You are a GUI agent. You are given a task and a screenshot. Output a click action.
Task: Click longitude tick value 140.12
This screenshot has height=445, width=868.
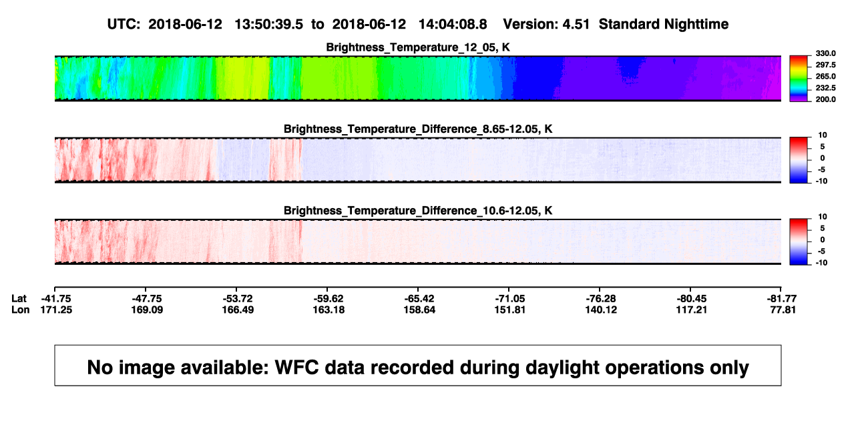[600, 310]
